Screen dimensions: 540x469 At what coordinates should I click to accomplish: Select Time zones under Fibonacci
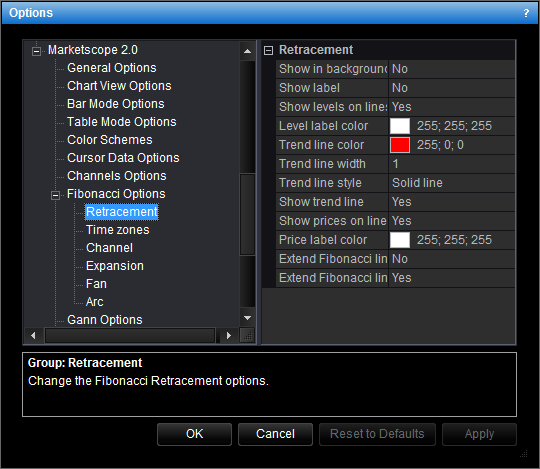click(x=117, y=230)
